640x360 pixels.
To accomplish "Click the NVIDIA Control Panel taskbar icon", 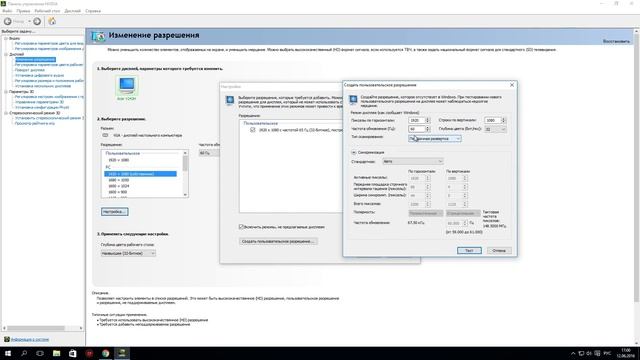I will pyautogui.click(x=122, y=353).
